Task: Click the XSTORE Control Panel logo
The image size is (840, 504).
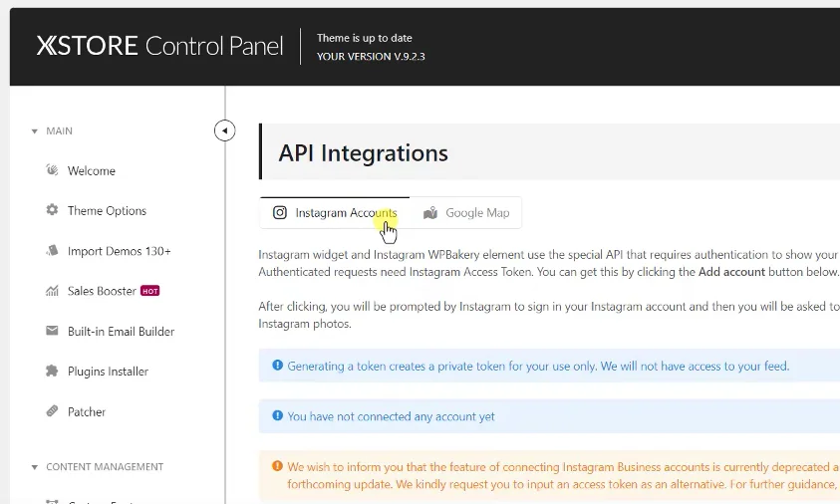Action: point(159,46)
